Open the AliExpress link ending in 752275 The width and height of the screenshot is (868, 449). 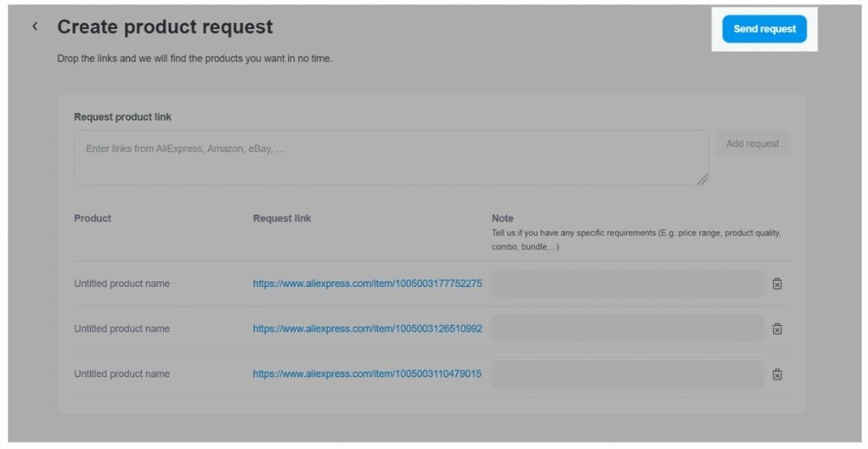367,284
